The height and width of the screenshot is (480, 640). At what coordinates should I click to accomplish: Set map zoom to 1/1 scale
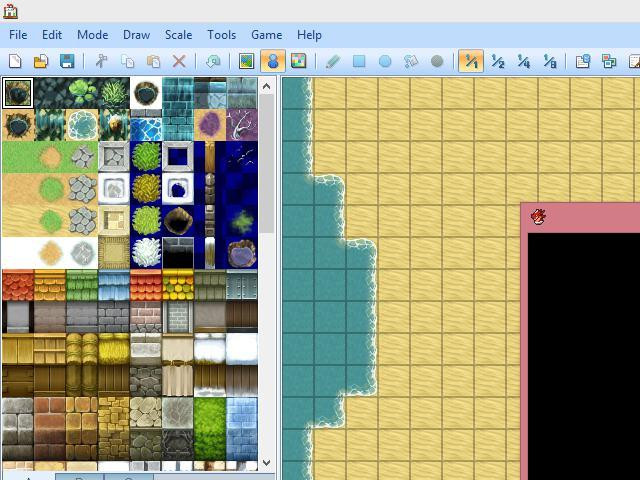point(471,61)
